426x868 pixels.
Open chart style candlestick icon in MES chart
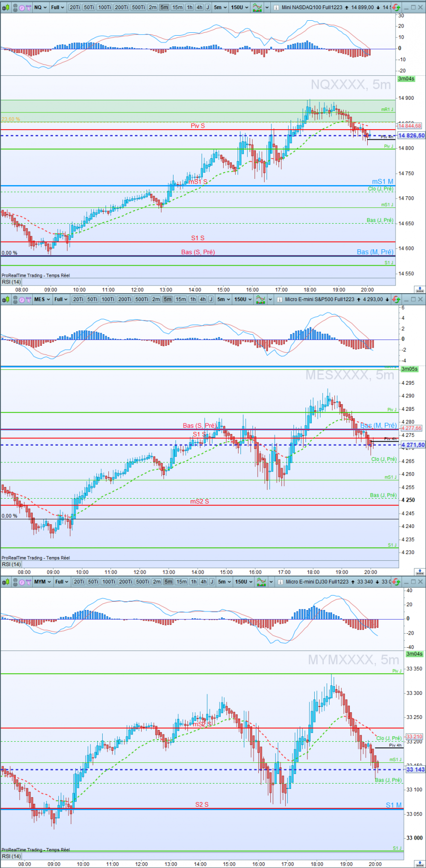point(6,299)
